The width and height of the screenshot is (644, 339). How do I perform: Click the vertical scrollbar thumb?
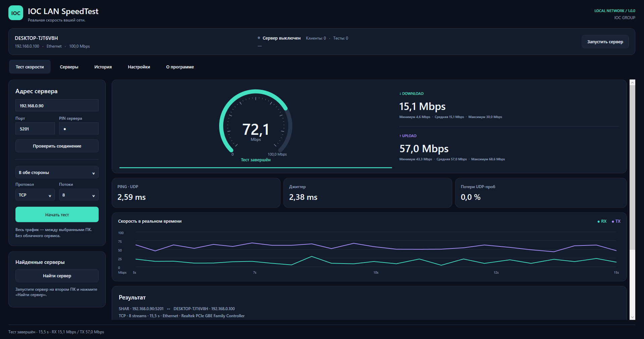[x=632, y=168]
